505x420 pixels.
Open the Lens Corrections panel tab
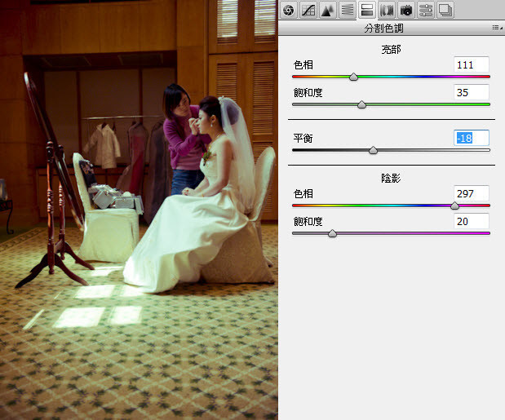(387, 10)
